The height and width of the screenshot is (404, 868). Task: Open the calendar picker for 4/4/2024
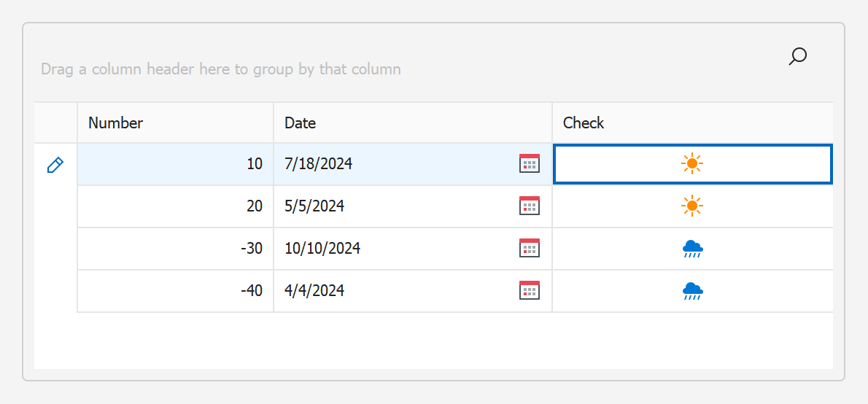tap(529, 291)
